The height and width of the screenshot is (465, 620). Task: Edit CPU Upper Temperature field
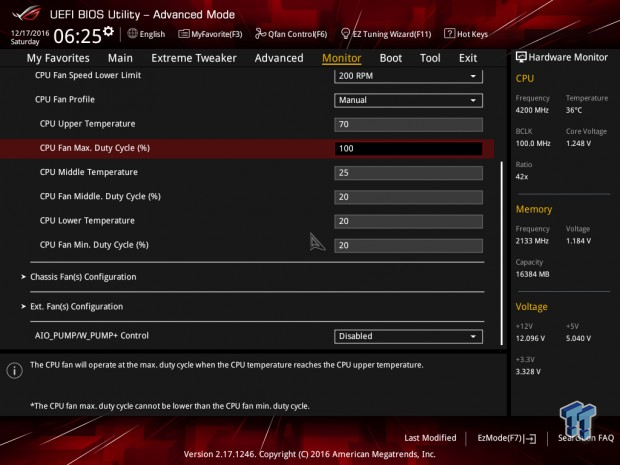pyautogui.click(x=408, y=124)
